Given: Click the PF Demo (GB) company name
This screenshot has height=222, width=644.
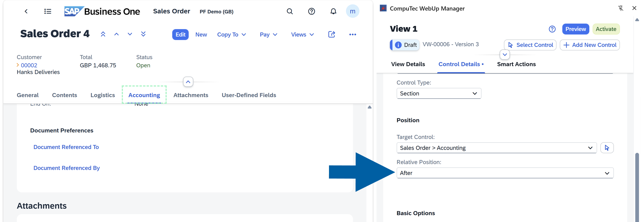Looking at the screenshot, I should point(216,12).
